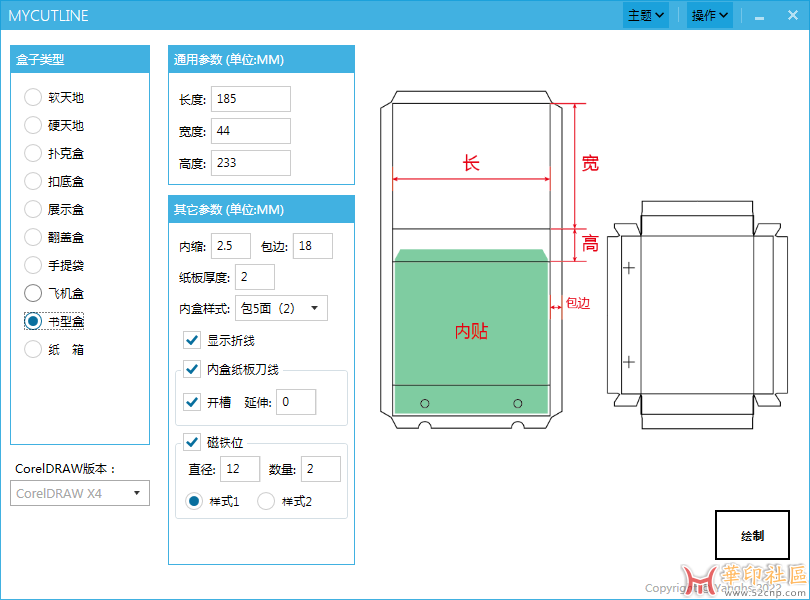Screen dimensions: 810x600
Task: Disable the 磁铁位 checkbox
Action: click(192, 442)
